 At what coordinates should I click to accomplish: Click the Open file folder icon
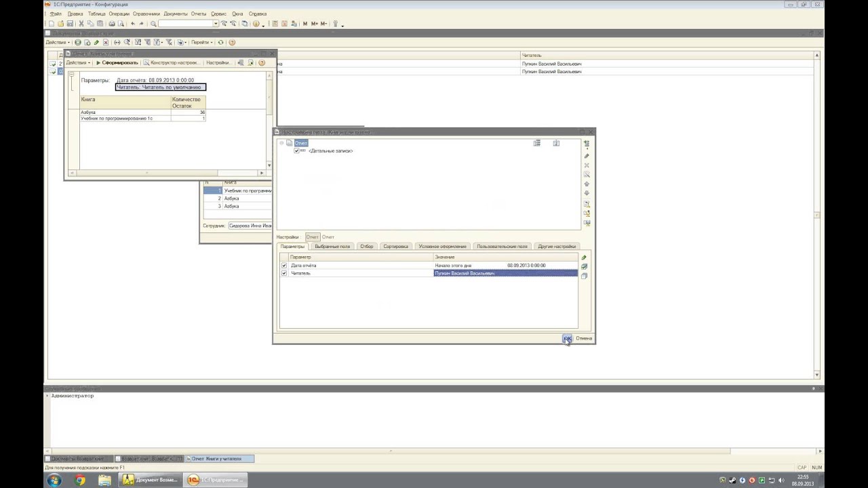[x=60, y=24]
